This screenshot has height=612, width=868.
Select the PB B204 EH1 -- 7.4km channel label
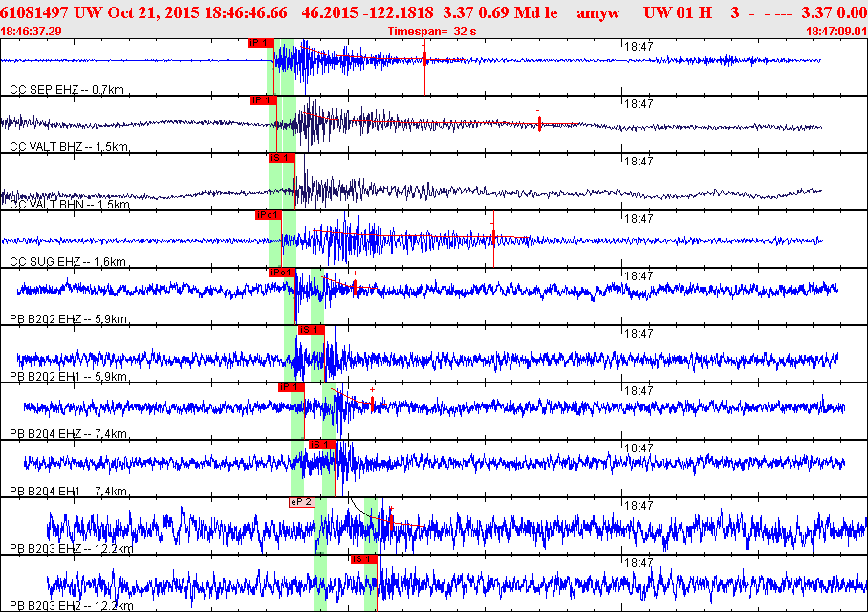click(69, 492)
